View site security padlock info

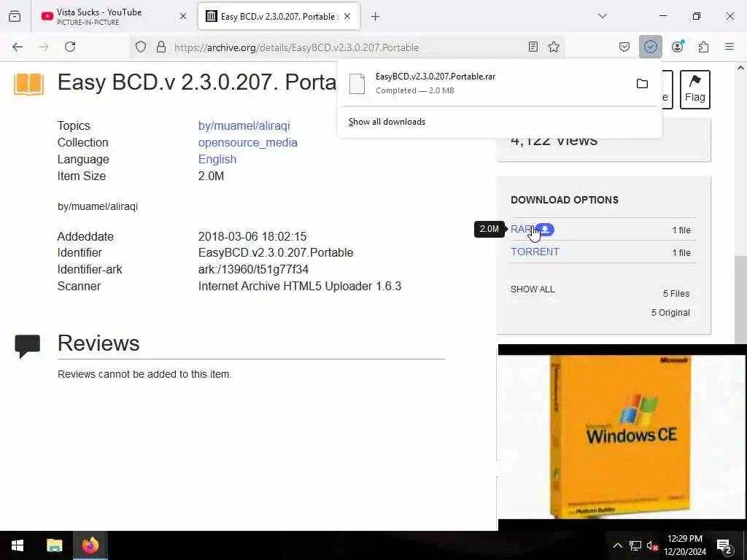[161, 47]
